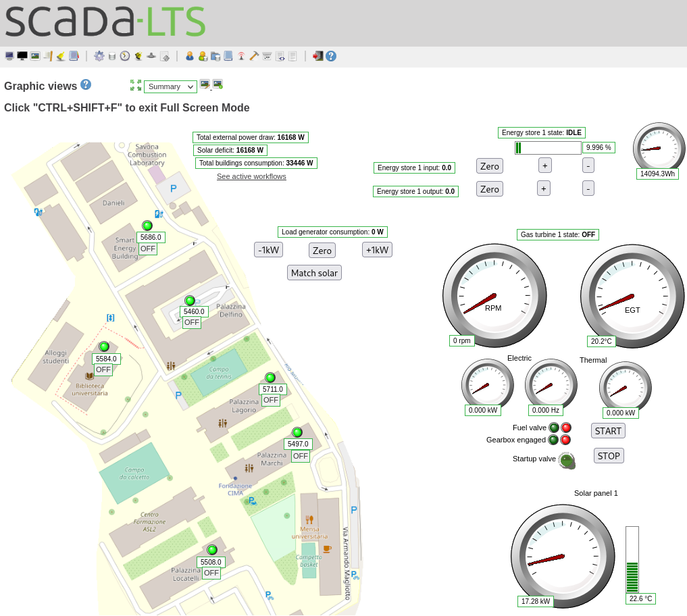
Task: Toggle Palazzina Marchi OFF state
Action: tap(301, 456)
